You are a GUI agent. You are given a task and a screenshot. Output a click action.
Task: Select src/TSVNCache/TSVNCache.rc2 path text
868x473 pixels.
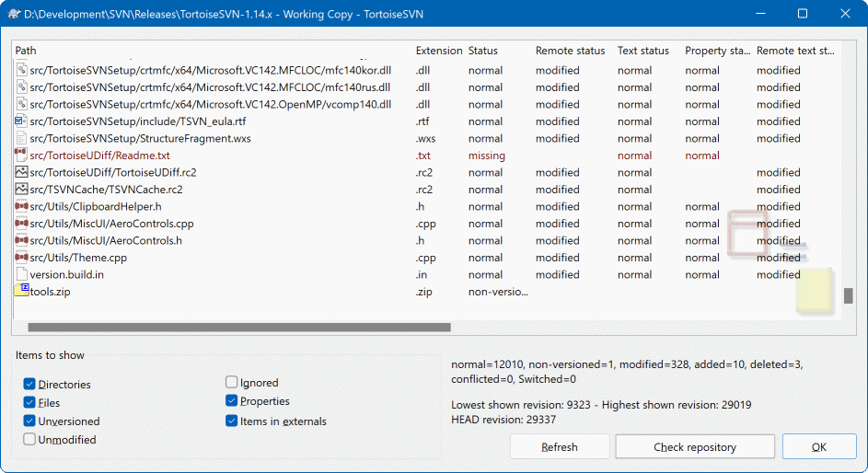pyautogui.click(x=106, y=190)
